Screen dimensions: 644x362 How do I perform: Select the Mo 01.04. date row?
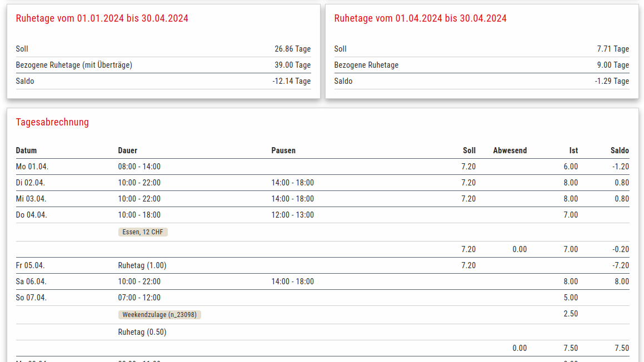[30, 167]
